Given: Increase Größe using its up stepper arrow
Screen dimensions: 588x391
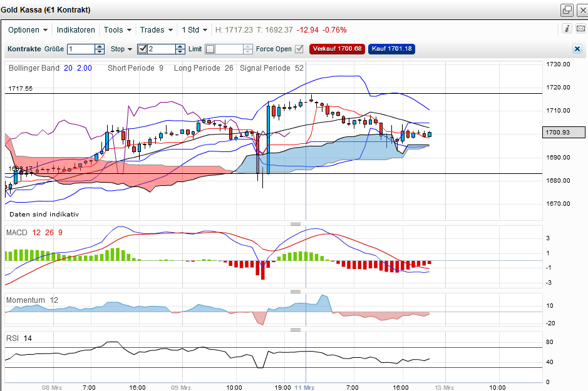Looking at the screenshot, I should [99, 46].
